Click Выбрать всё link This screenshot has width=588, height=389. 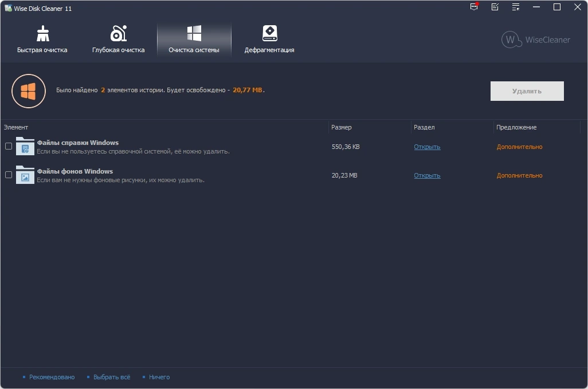(x=112, y=377)
